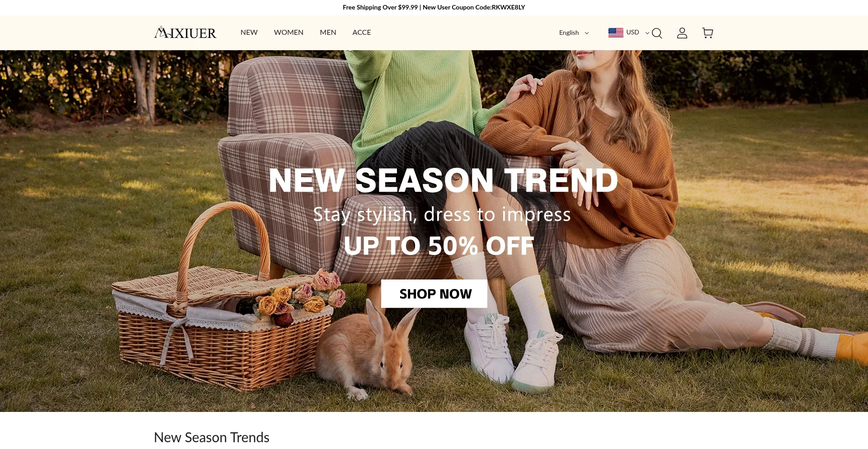Viewport: 868px width, 449px height.
Task: Expand the English language dropdown
Action: click(574, 33)
